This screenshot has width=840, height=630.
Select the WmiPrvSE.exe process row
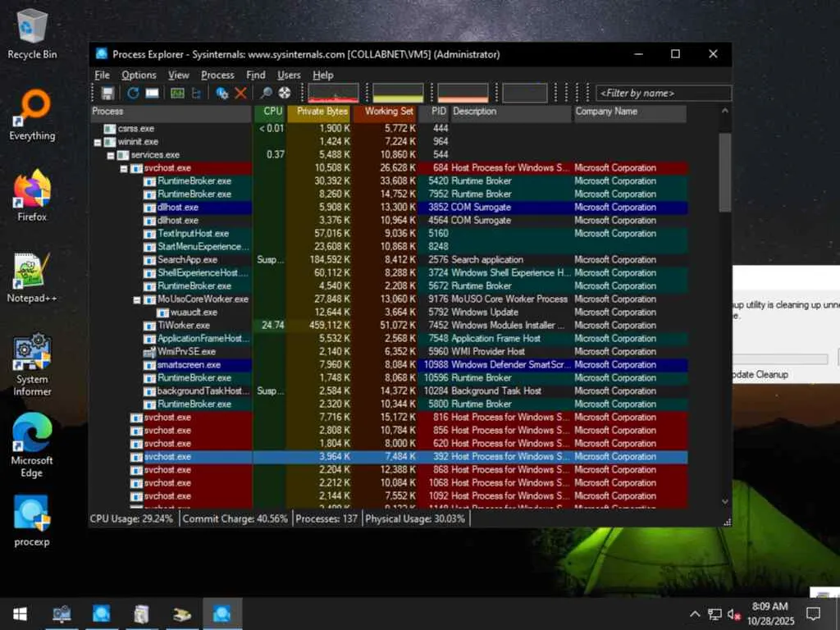[x=388, y=351]
